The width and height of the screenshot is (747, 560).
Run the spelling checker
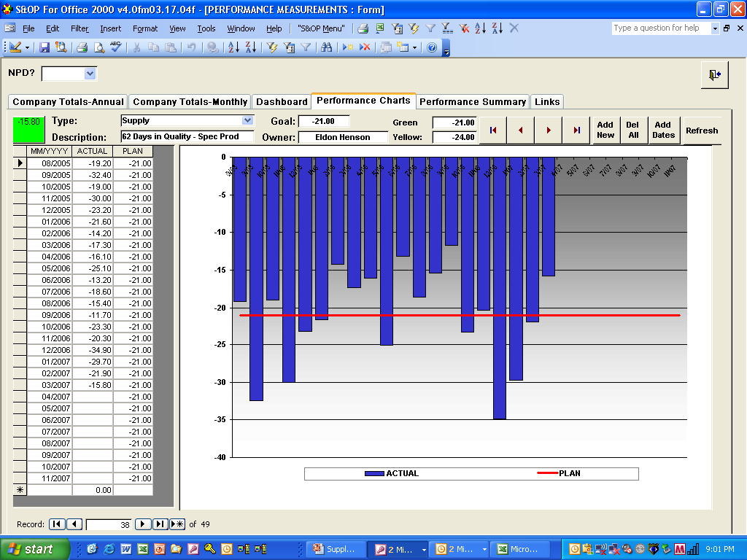pyautogui.click(x=115, y=48)
